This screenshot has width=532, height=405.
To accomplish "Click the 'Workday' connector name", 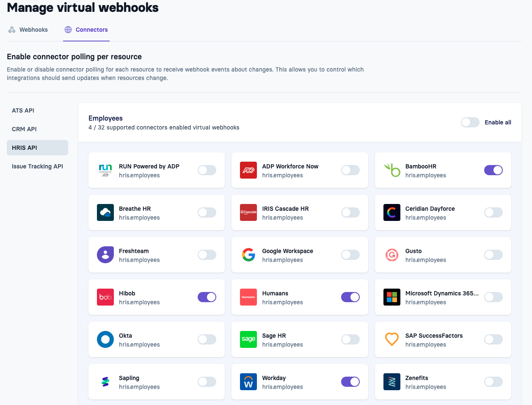I will pos(274,378).
